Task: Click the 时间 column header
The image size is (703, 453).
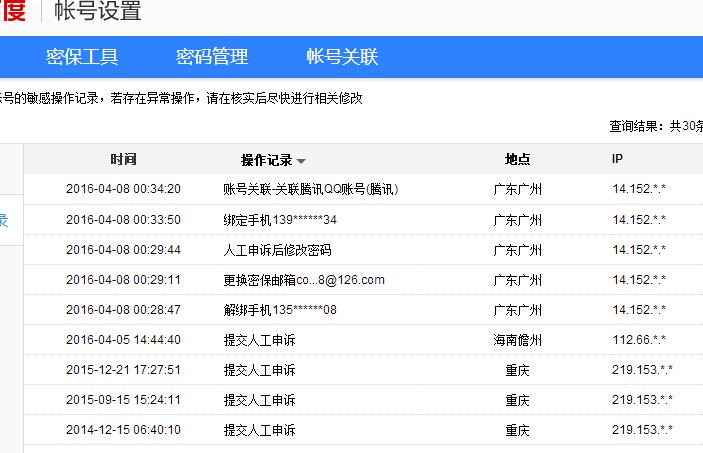Action: click(x=123, y=160)
